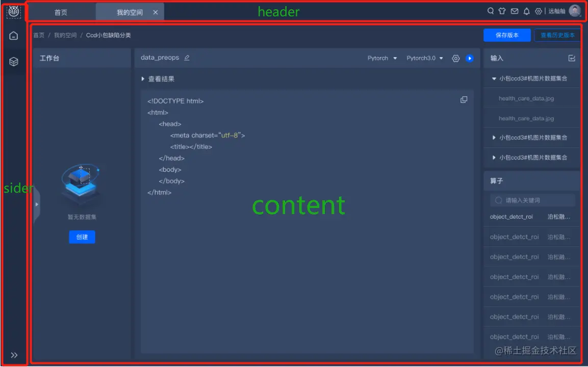Switch to the 首页 tab

click(x=61, y=12)
